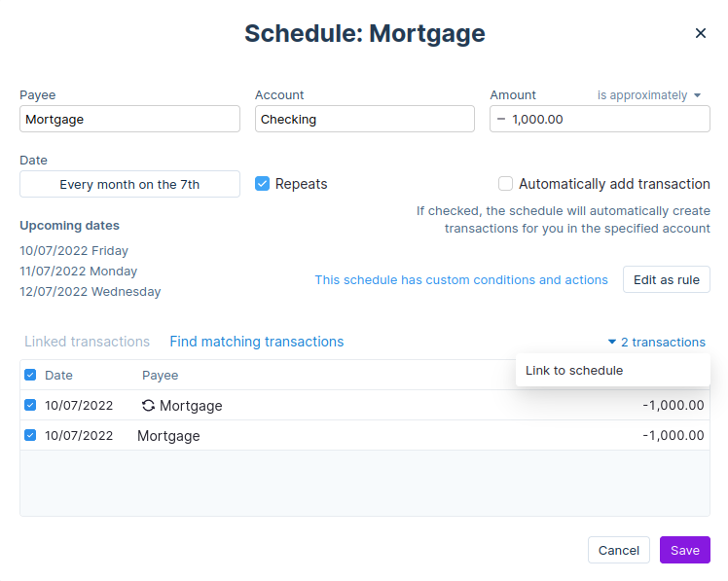Uncheck the second Mortgage transaction row

30,436
